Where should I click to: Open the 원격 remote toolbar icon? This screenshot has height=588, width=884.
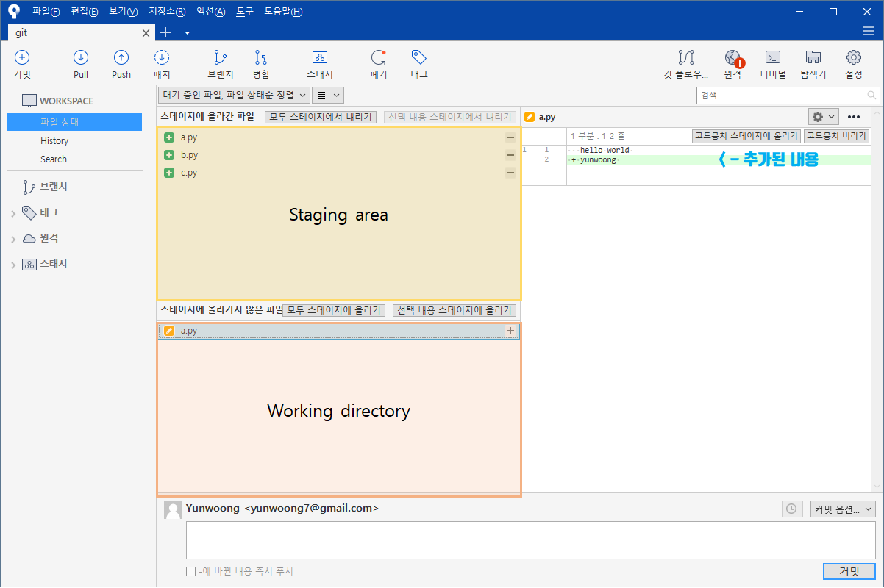tap(732, 57)
